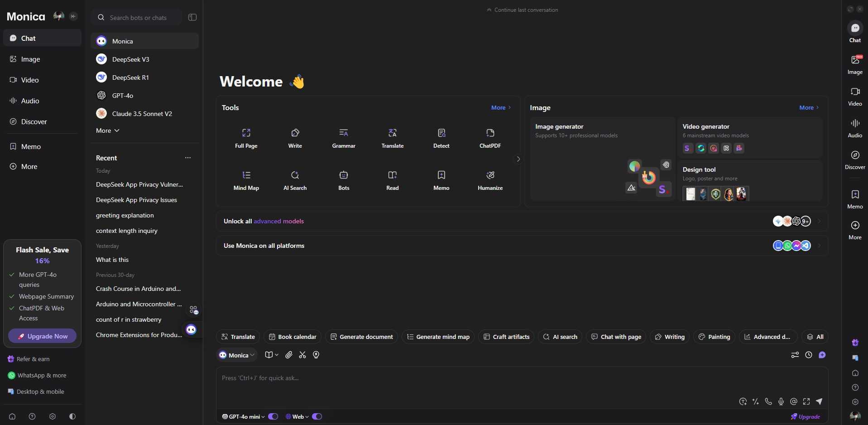Screen dimensions: 868x425
Task: Click the send message arrow icon
Action: [x=819, y=401]
